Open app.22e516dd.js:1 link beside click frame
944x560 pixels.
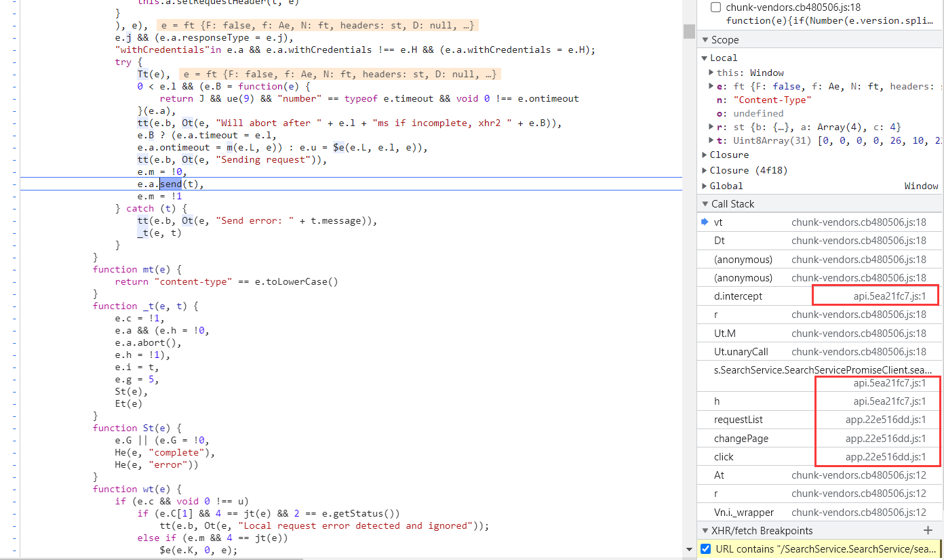click(886, 457)
